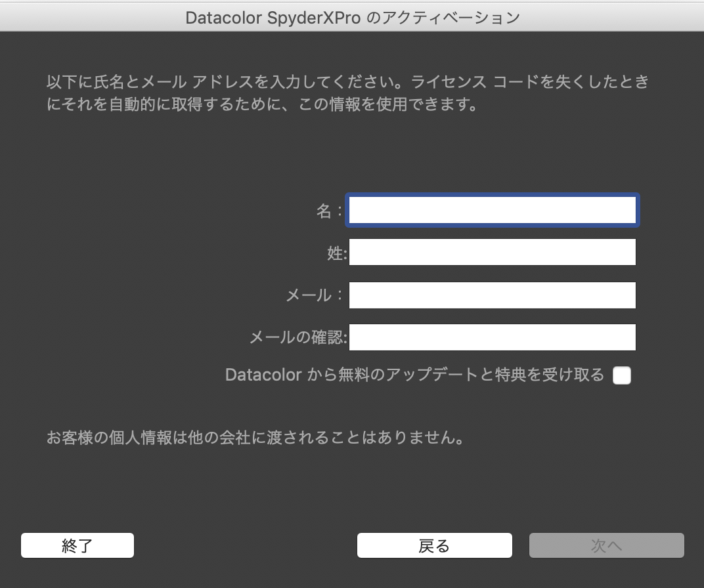The height and width of the screenshot is (588, 704).
Task: Click the メールの確認: field label
Action: (298, 338)
